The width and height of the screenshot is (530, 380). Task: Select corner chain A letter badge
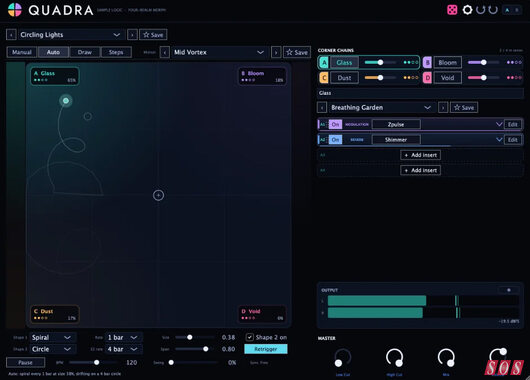tap(324, 63)
